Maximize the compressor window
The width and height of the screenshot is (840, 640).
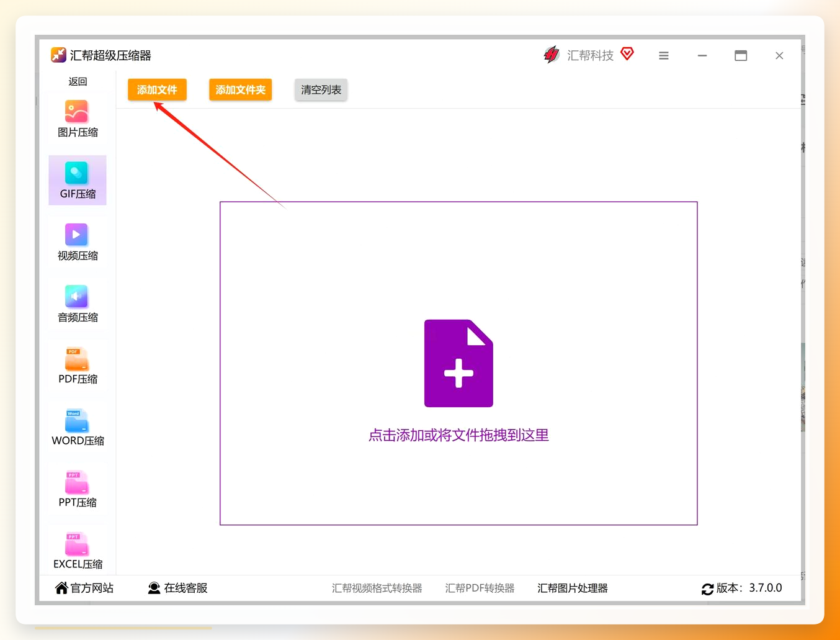click(741, 56)
